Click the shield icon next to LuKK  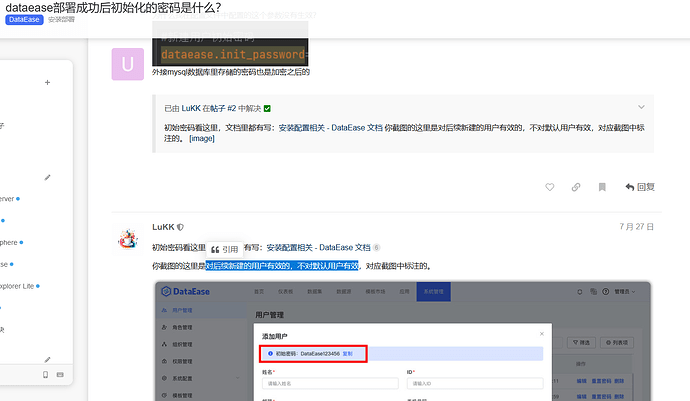(180, 227)
